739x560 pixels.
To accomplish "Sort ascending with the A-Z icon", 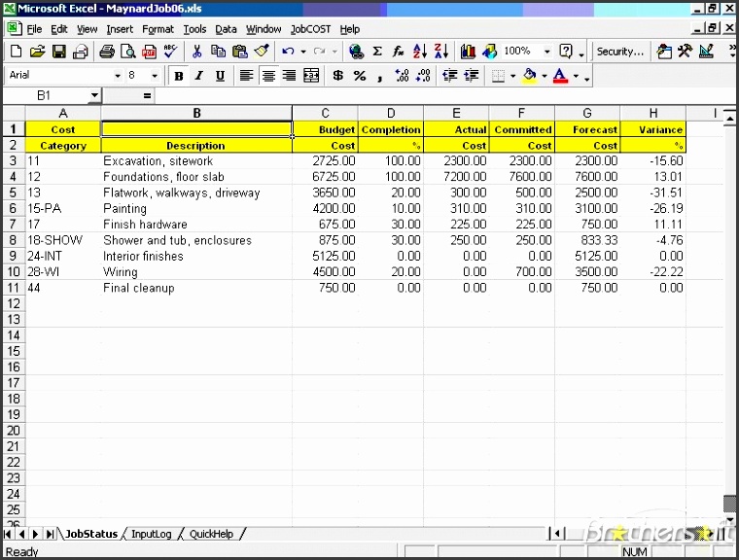I will (x=419, y=52).
